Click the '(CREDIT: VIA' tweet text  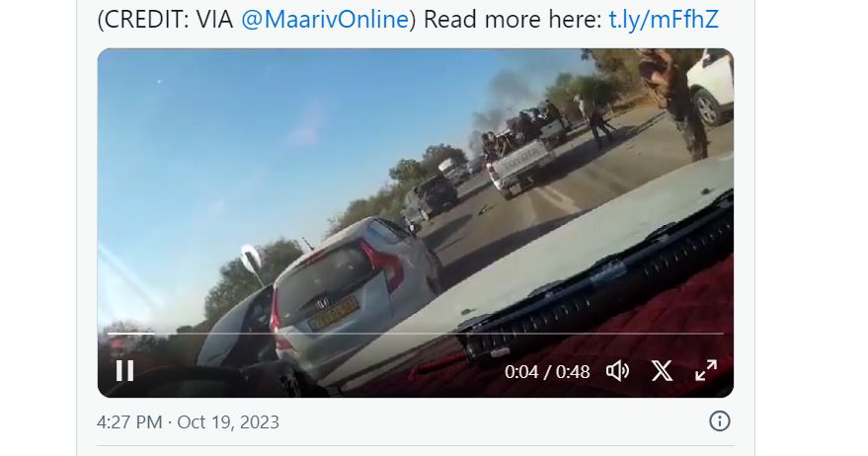[165, 20]
